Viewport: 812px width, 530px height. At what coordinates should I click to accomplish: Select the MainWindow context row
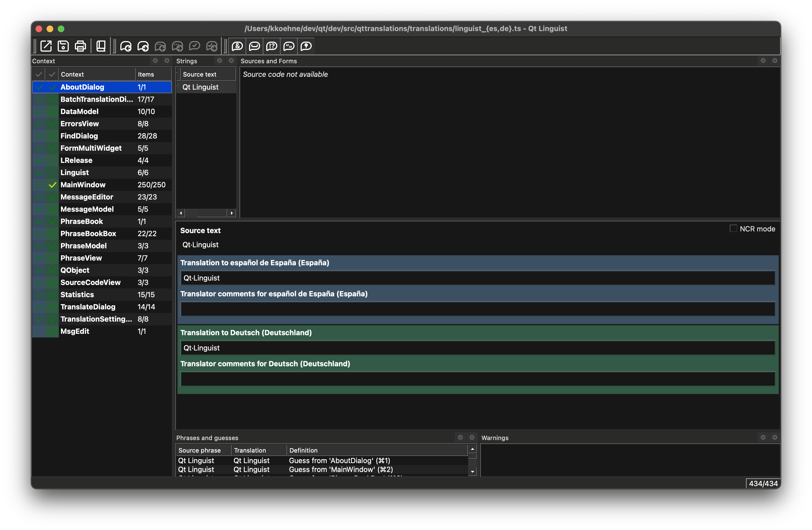point(102,185)
